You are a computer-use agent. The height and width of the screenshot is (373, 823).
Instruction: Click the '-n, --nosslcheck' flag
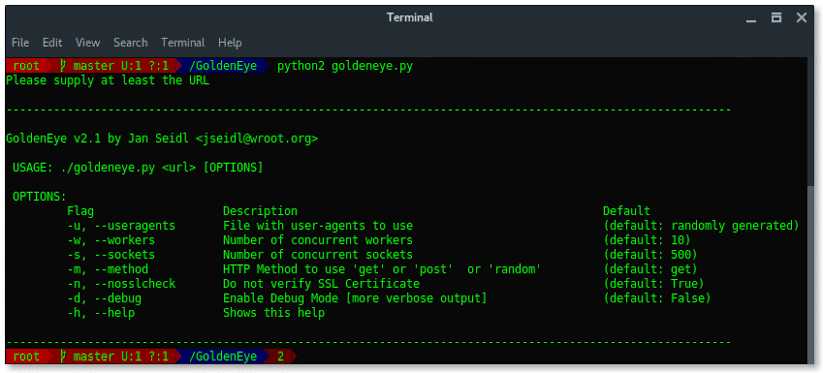click(x=121, y=284)
